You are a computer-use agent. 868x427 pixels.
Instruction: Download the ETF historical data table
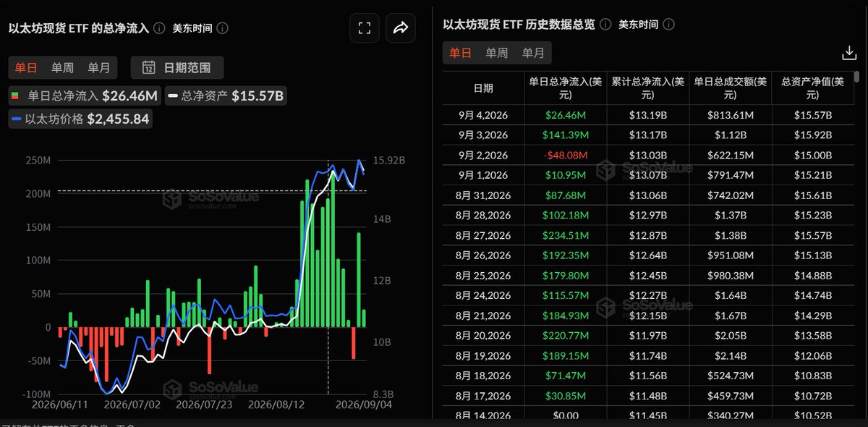849,53
